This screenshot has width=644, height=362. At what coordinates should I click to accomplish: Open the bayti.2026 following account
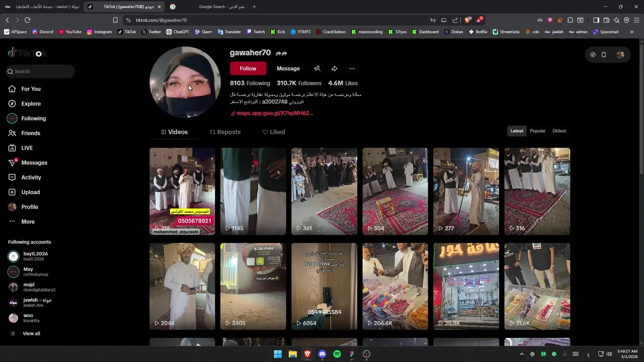coord(35,256)
